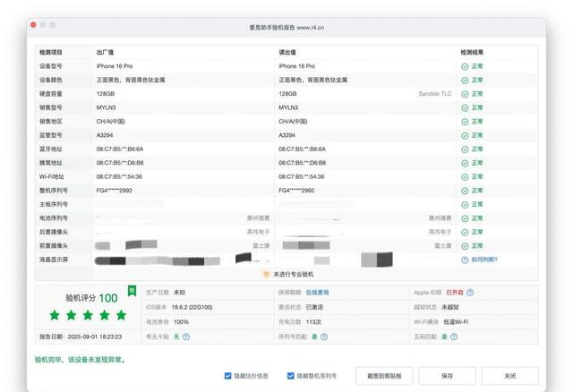Image resolution: width=573 pixels, height=392 pixels.
Task: Click the green check icon in Wi-Fi地址 row
Action: click(465, 177)
